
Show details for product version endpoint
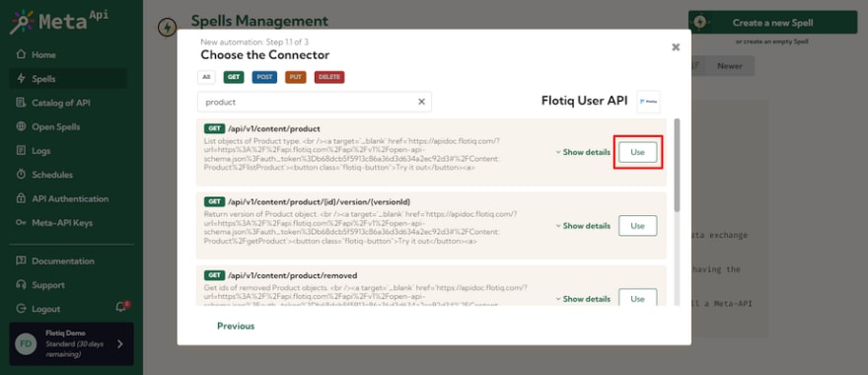tap(583, 226)
